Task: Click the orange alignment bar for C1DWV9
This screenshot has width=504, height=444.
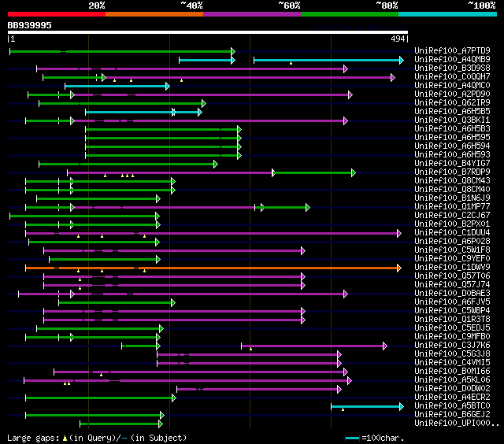Action: pos(213,268)
